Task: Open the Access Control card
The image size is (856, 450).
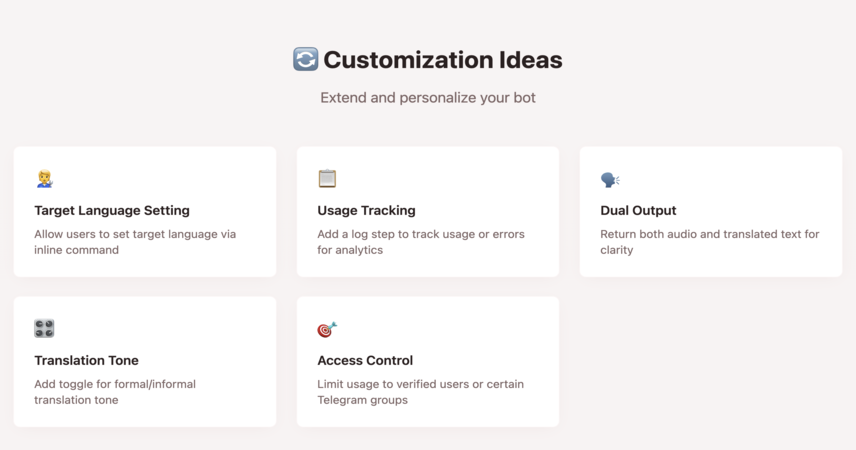Action: (428, 362)
